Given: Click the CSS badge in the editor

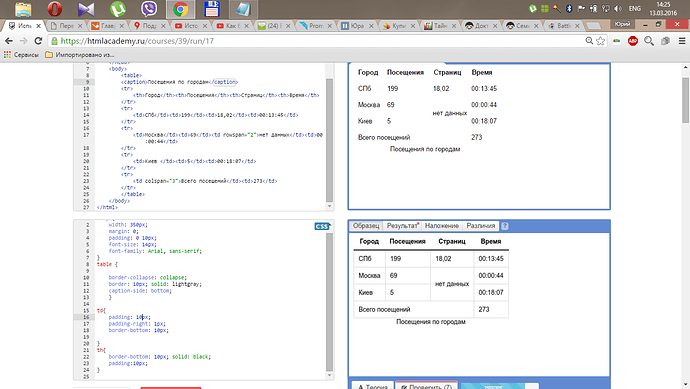Looking at the screenshot, I should coord(322,226).
